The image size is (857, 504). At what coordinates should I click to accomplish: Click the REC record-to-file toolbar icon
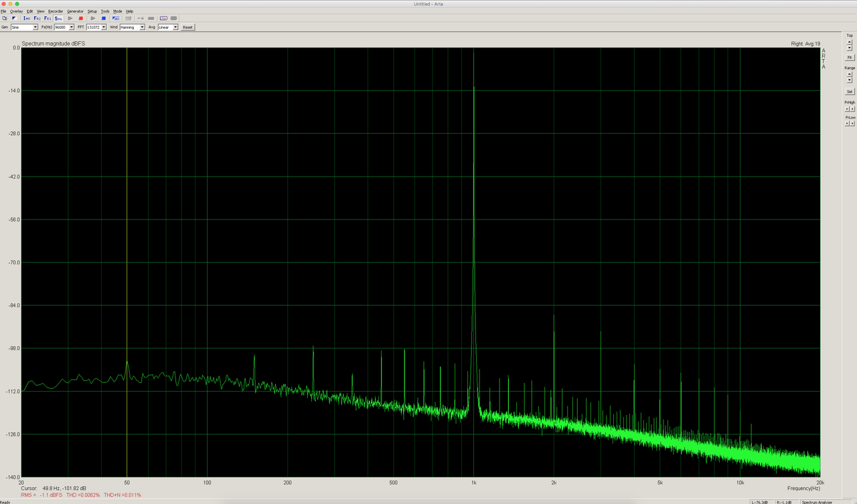[x=116, y=18]
